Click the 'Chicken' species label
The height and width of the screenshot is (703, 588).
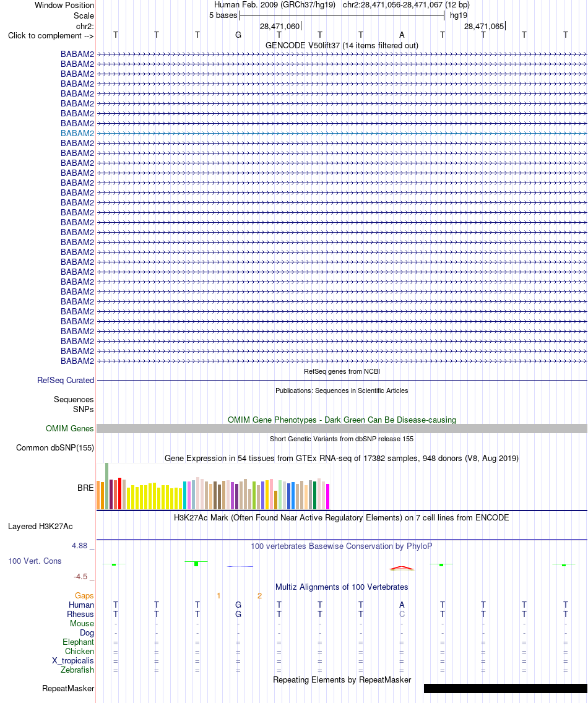tap(79, 652)
